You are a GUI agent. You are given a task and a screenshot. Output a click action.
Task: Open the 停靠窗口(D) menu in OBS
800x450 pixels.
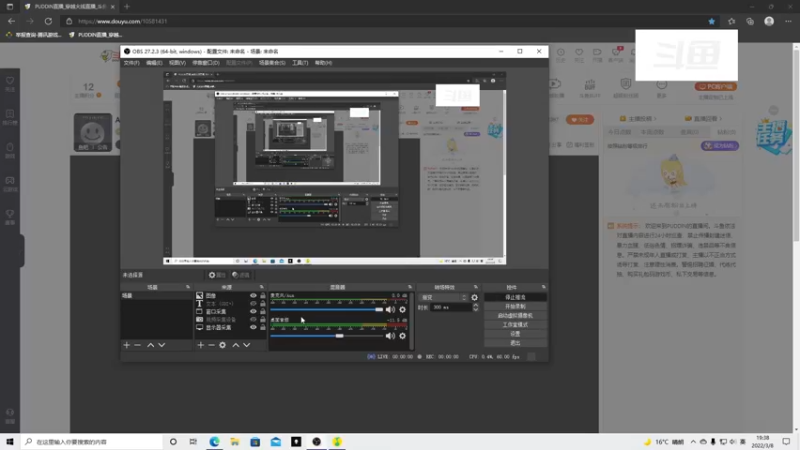point(206,63)
